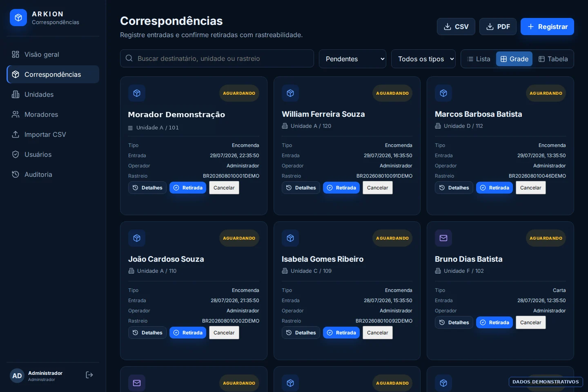
Task: Select Correspondências sidebar item
Action: coord(53,74)
